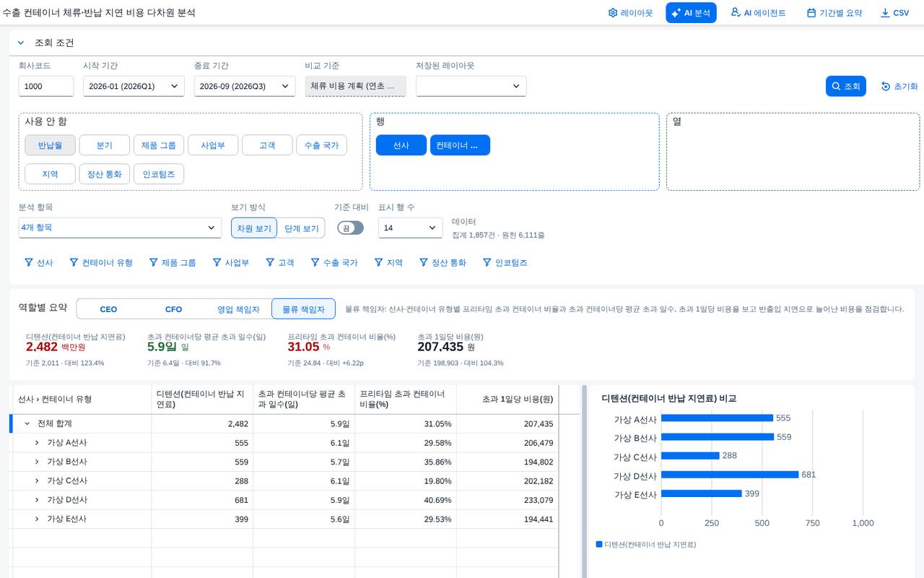Open the 저장된 레이아웃 dropdown

pyautogui.click(x=471, y=86)
